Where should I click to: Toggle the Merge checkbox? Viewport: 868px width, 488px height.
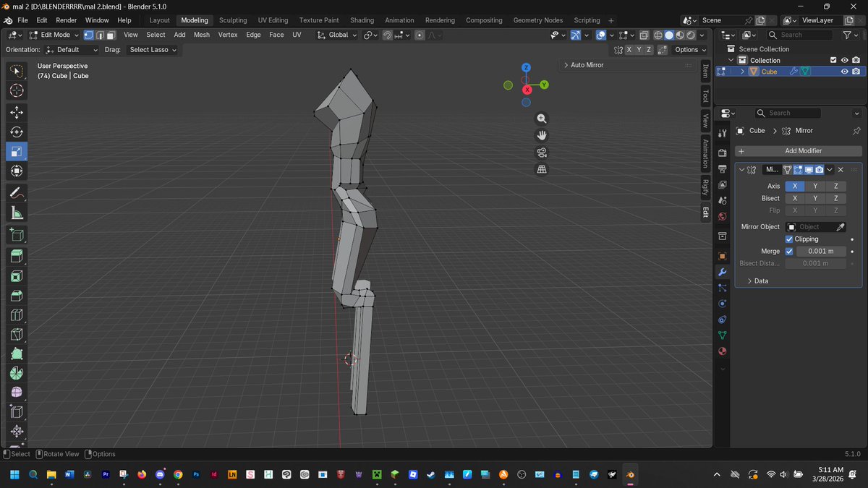point(789,252)
